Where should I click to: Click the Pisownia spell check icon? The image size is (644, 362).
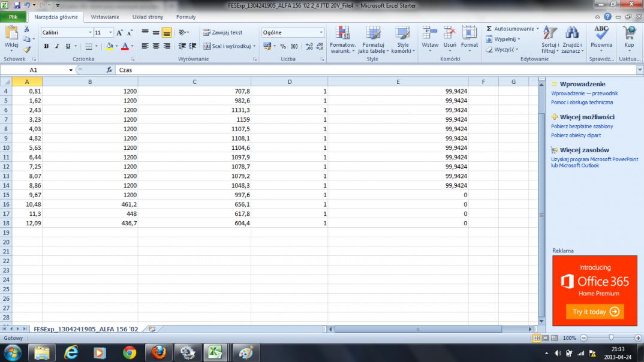point(601,34)
